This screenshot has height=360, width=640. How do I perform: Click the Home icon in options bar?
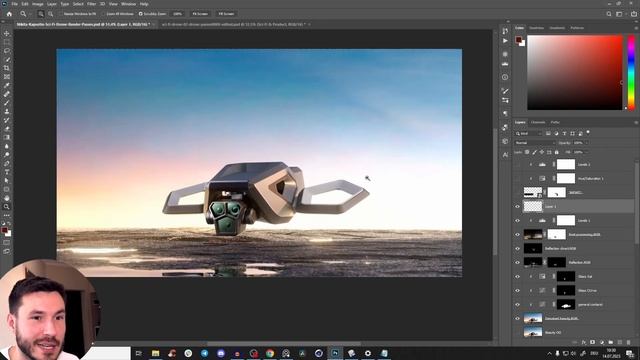[9, 14]
